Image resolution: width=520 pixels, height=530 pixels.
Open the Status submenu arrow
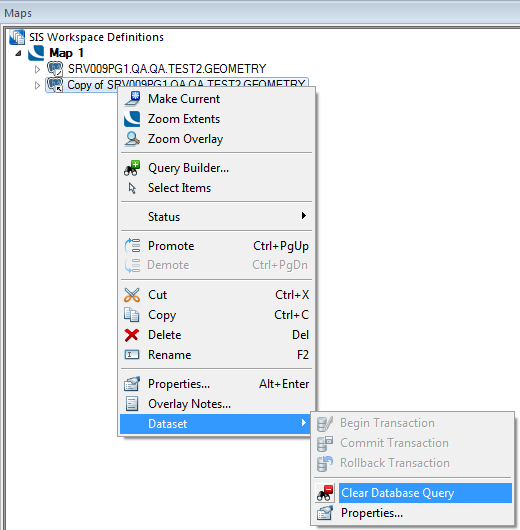tap(304, 216)
